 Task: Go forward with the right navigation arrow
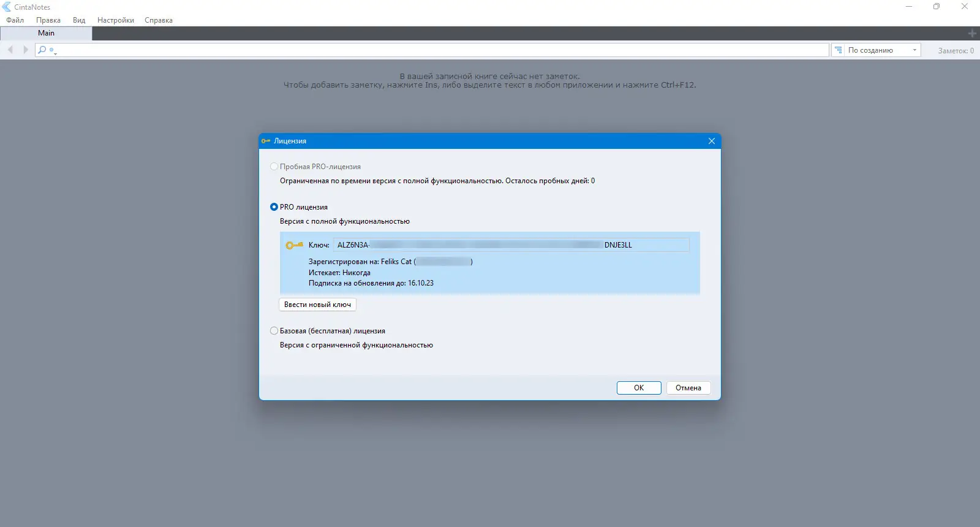pyautogui.click(x=25, y=50)
